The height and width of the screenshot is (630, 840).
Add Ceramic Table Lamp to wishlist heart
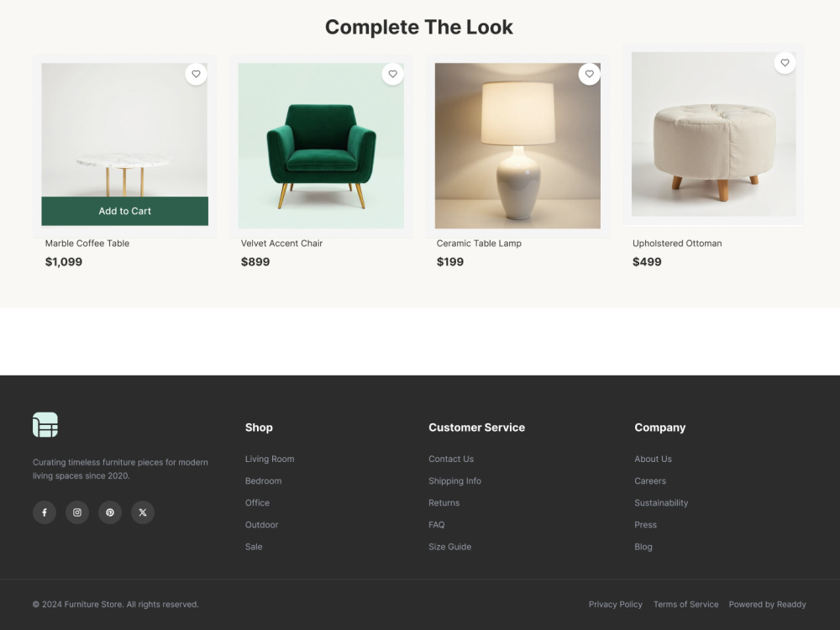pos(590,74)
